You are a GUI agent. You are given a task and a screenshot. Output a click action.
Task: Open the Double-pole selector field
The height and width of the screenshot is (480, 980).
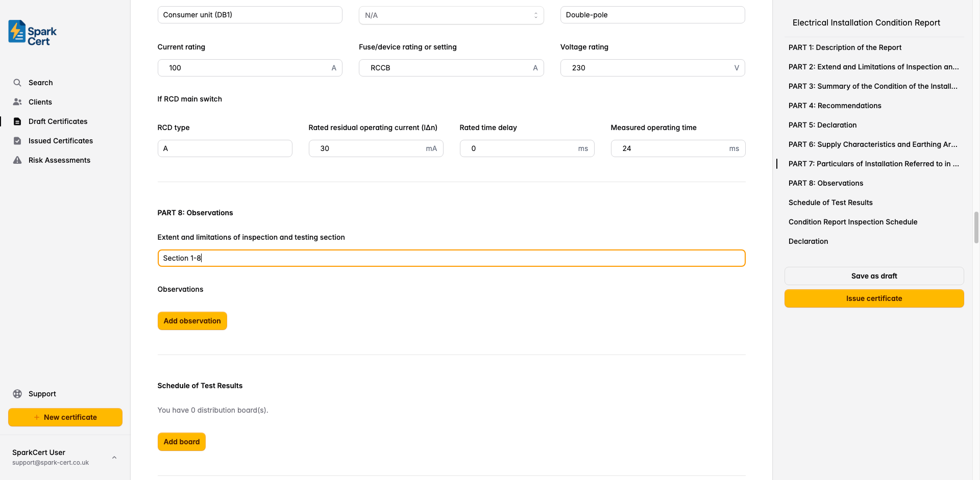point(652,15)
